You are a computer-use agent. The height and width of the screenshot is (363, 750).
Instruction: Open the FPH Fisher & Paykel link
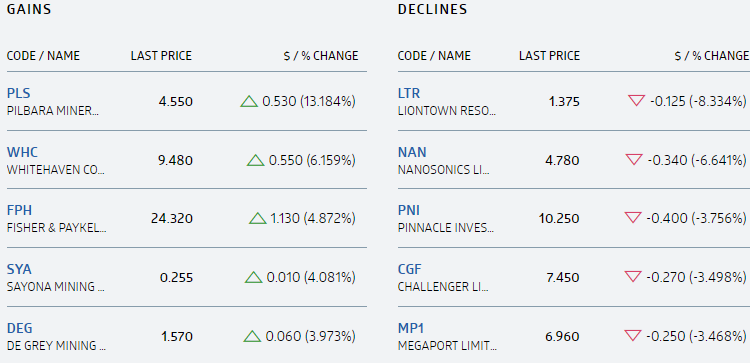coord(19,210)
